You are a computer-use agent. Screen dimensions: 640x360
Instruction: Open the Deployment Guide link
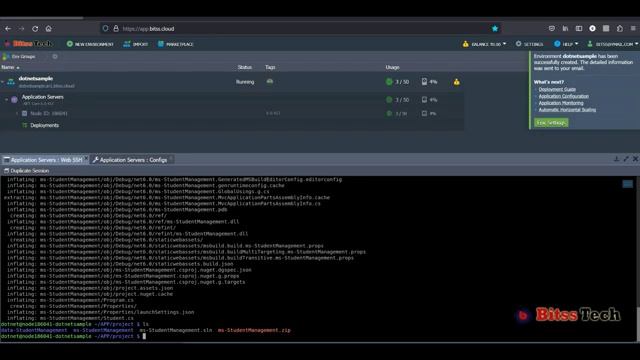[x=557, y=89]
